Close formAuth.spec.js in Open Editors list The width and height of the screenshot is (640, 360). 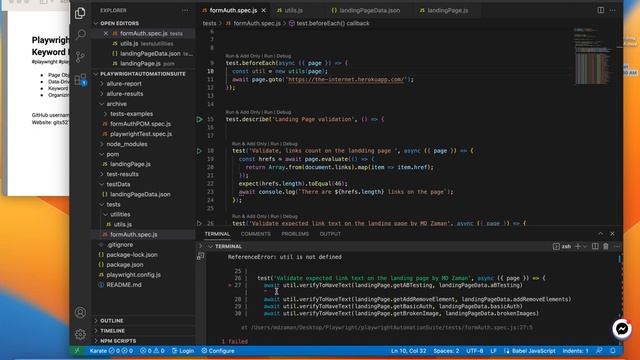tap(106, 33)
